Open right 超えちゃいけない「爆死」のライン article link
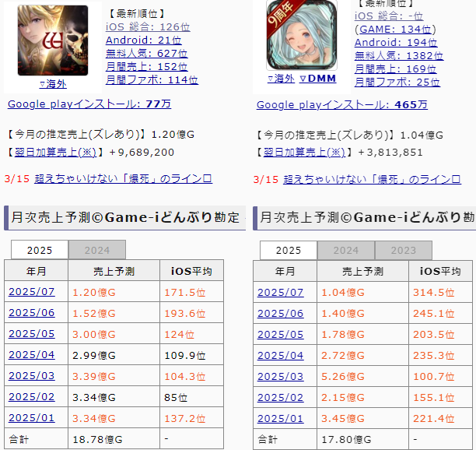Image resolution: width=476 pixels, height=450 pixels. (x=372, y=180)
